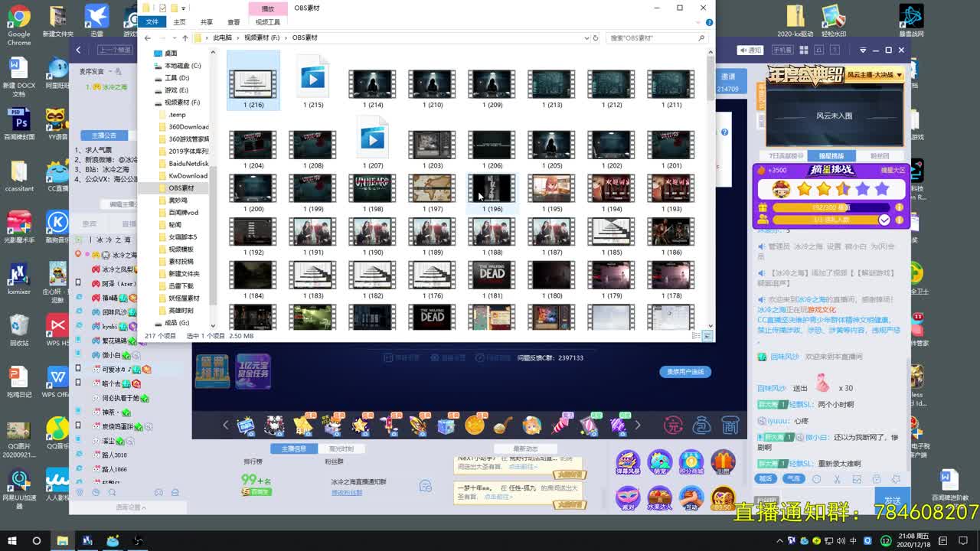Expand the Explorer ribbon chevron
This screenshot has height=551, width=980.
(x=699, y=22)
